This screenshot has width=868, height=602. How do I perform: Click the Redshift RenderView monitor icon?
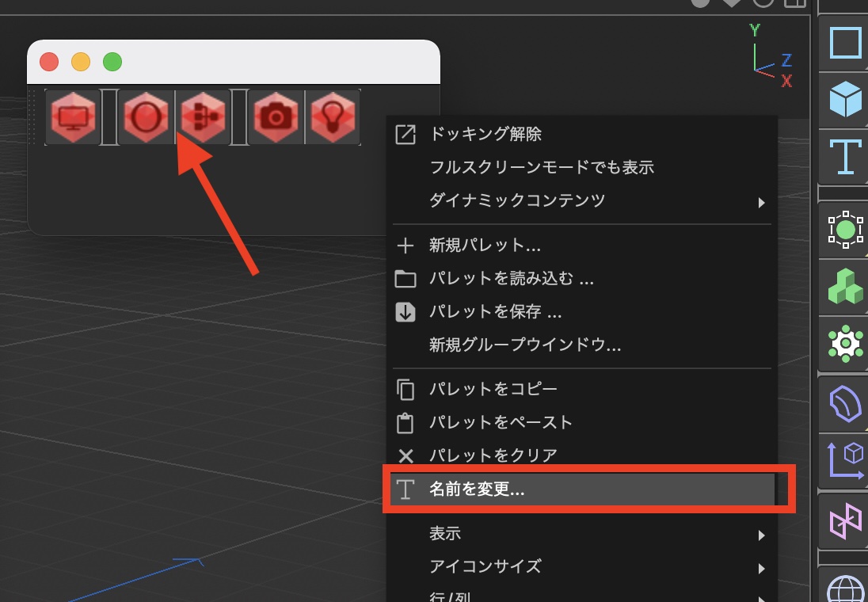point(73,117)
